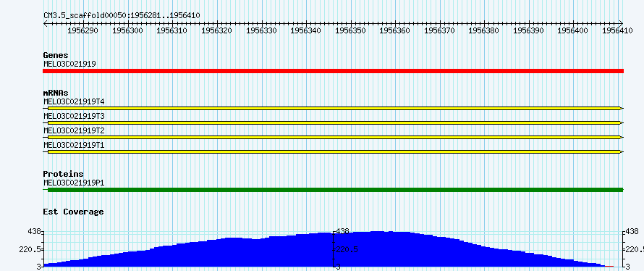Click the mRNAs track heading

tap(56, 93)
